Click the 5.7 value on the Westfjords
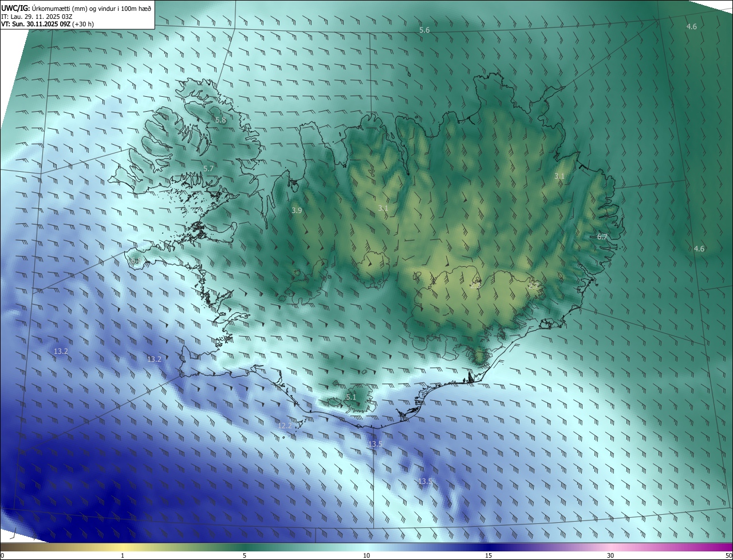This screenshot has height=560, width=733. [208, 169]
